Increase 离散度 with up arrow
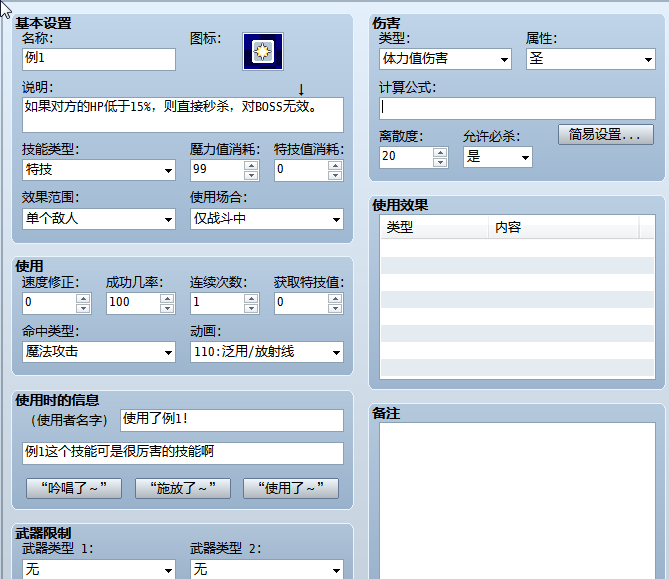 (x=440, y=152)
